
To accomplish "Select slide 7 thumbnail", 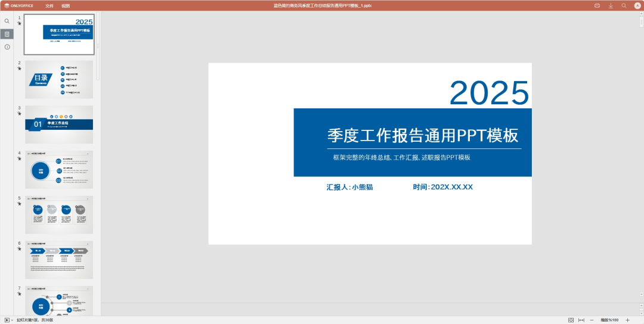I will point(59,301).
